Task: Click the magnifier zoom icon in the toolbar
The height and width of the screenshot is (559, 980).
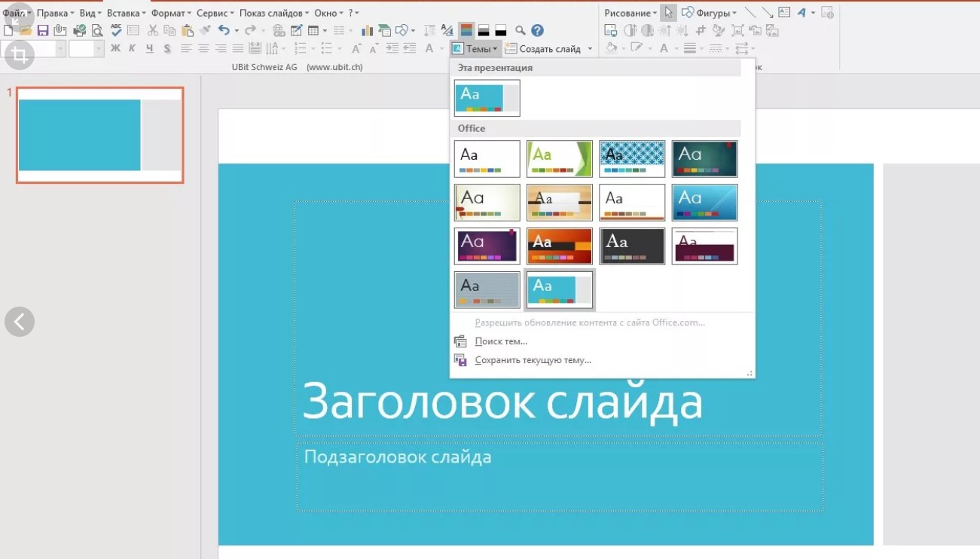Action: coord(521,31)
